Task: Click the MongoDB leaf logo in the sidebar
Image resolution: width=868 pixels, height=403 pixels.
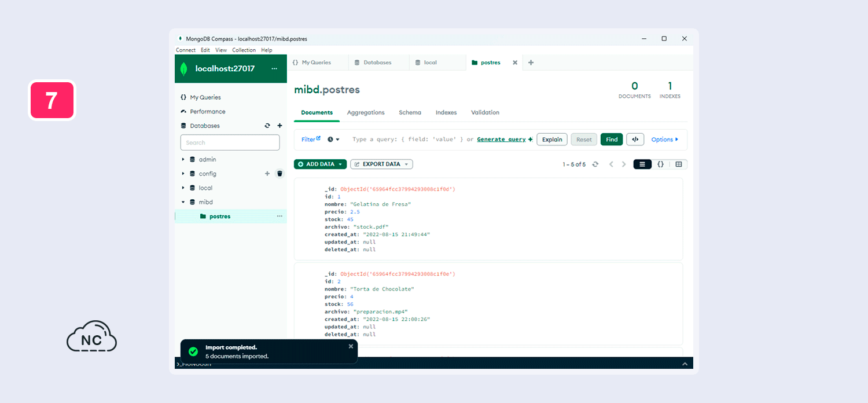Action: click(184, 69)
